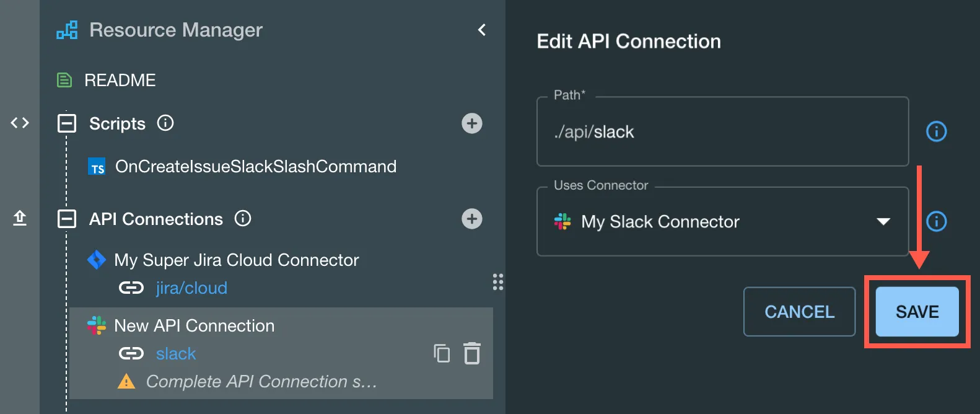Collapse the API Connections tree section

coord(67,219)
